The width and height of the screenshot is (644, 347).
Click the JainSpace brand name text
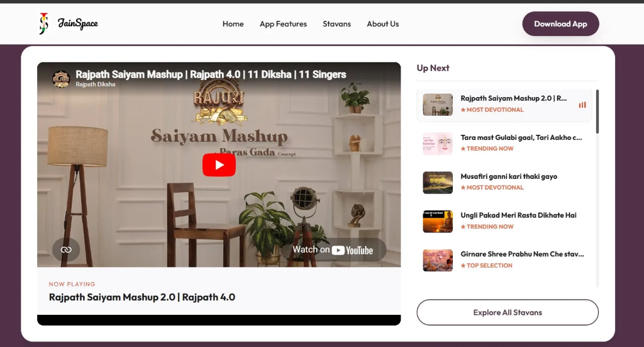[x=77, y=23]
